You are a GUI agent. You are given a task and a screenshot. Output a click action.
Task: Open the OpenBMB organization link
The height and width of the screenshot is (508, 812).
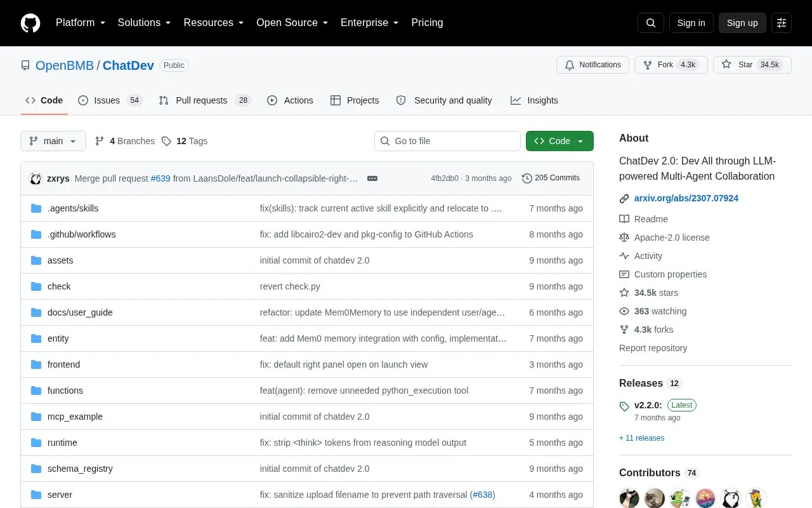(x=65, y=65)
